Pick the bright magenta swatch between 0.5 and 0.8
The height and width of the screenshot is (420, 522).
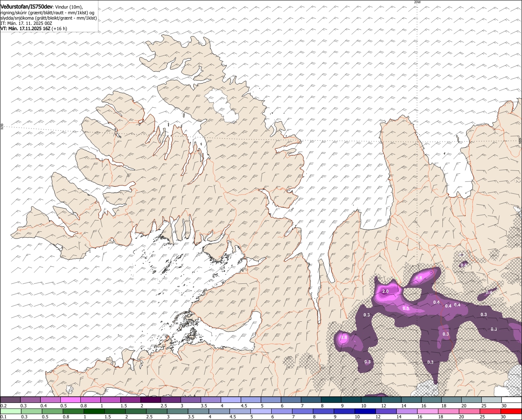(71, 400)
